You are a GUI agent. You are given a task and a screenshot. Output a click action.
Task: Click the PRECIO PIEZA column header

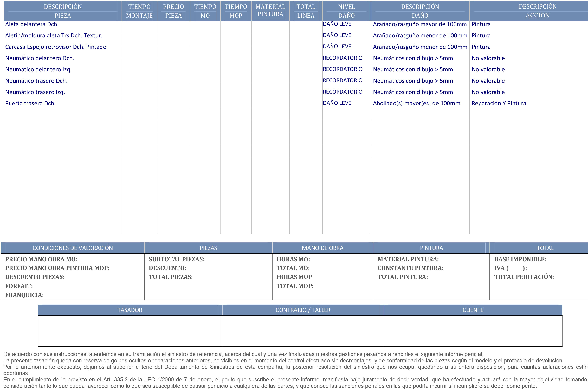click(173, 11)
